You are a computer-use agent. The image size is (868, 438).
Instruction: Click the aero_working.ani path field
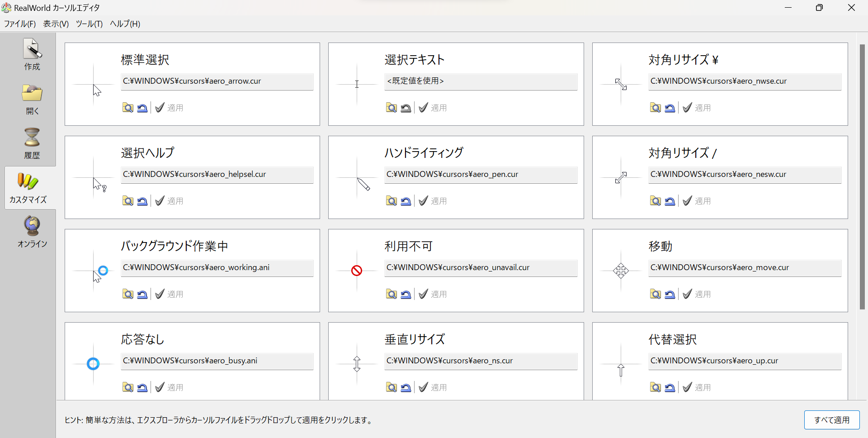[217, 268]
